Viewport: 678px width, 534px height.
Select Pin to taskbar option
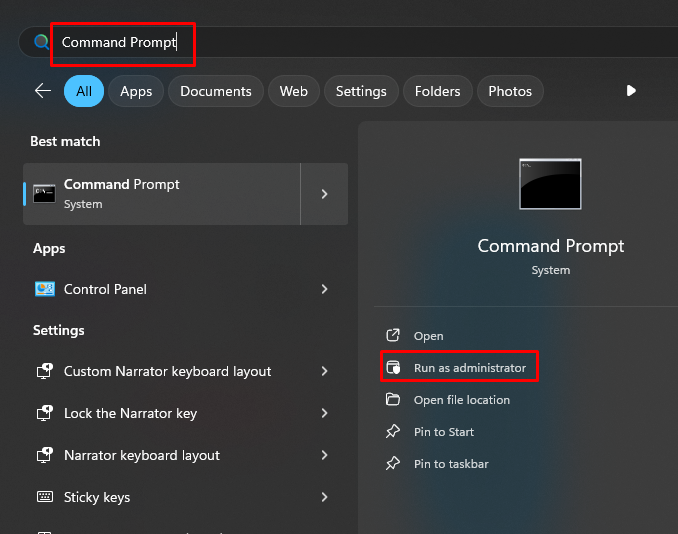(x=451, y=464)
